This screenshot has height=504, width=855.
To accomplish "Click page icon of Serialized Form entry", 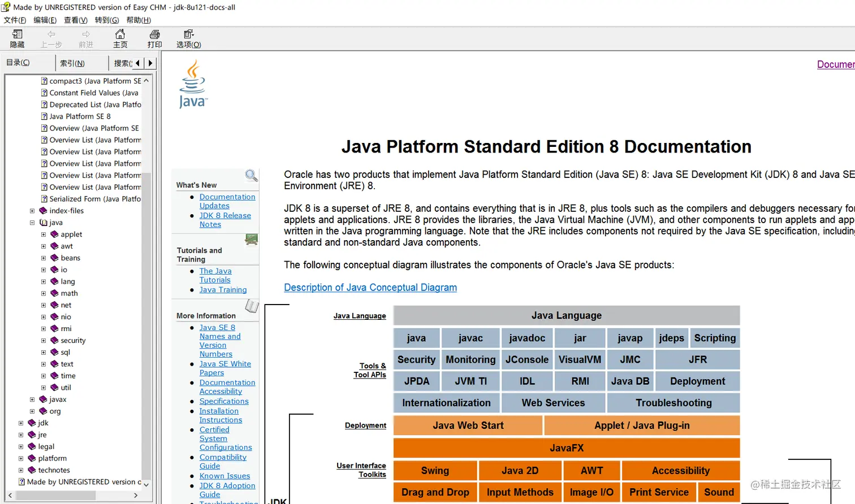I will [44, 199].
